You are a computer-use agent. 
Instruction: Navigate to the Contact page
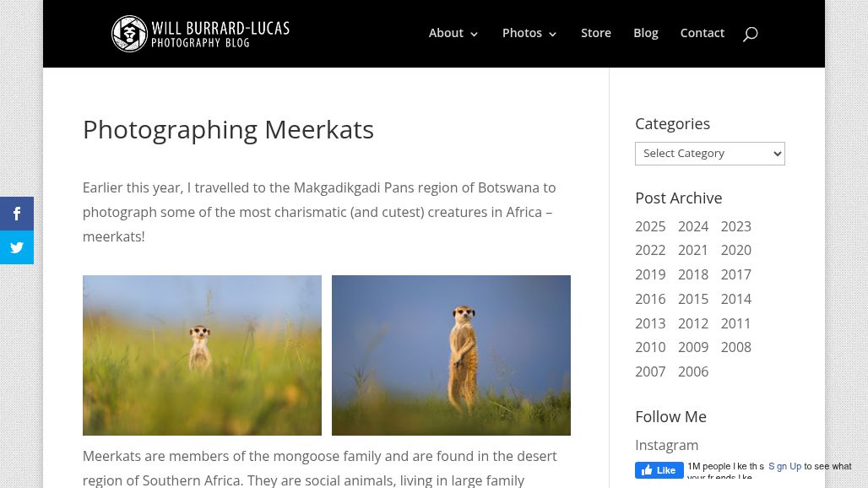[x=702, y=33]
